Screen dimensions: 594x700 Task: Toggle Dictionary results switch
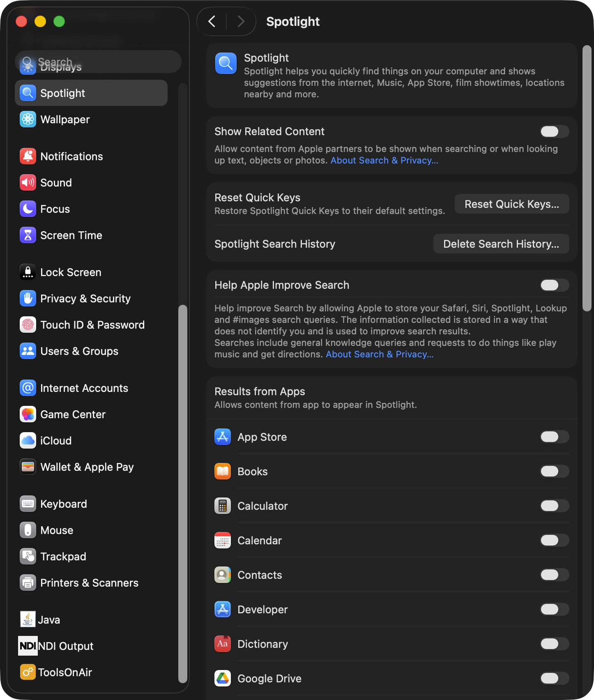point(555,644)
